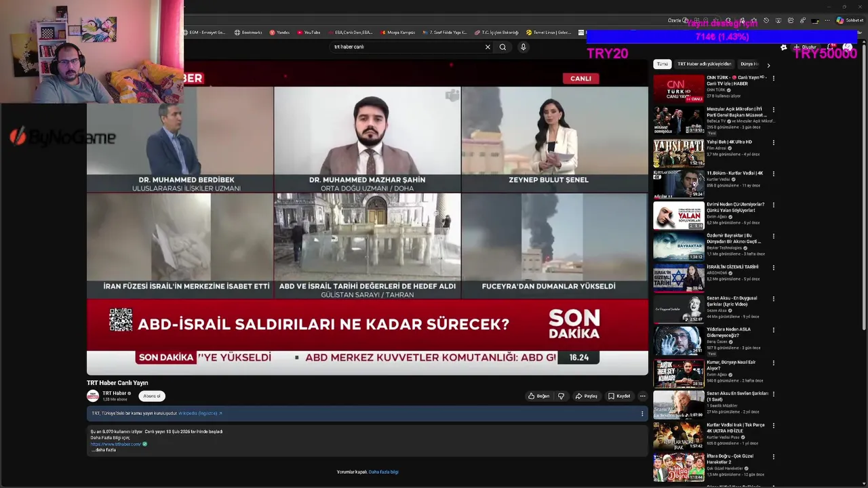Select the Tümü filter chip
The image size is (868, 488).
(x=662, y=64)
